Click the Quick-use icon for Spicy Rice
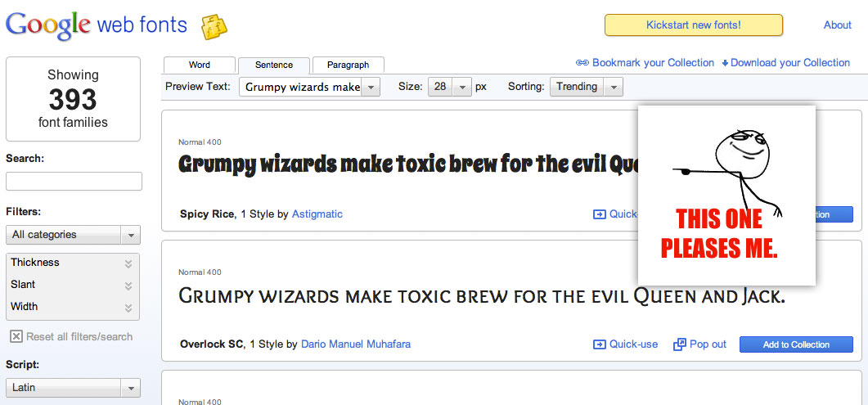 pos(600,214)
